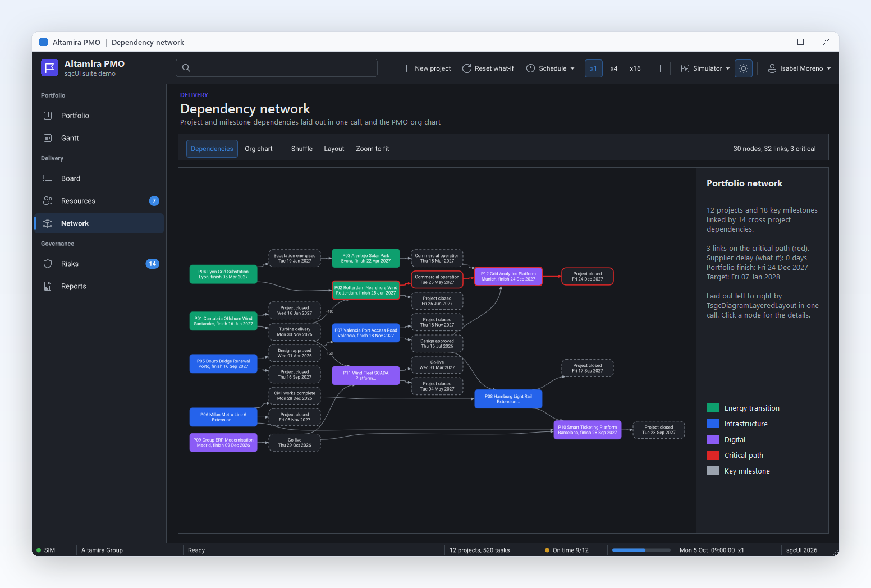Open Portfolio from the sidebar
The width and height of the screenshot is (871, 588).
(99, 116)
